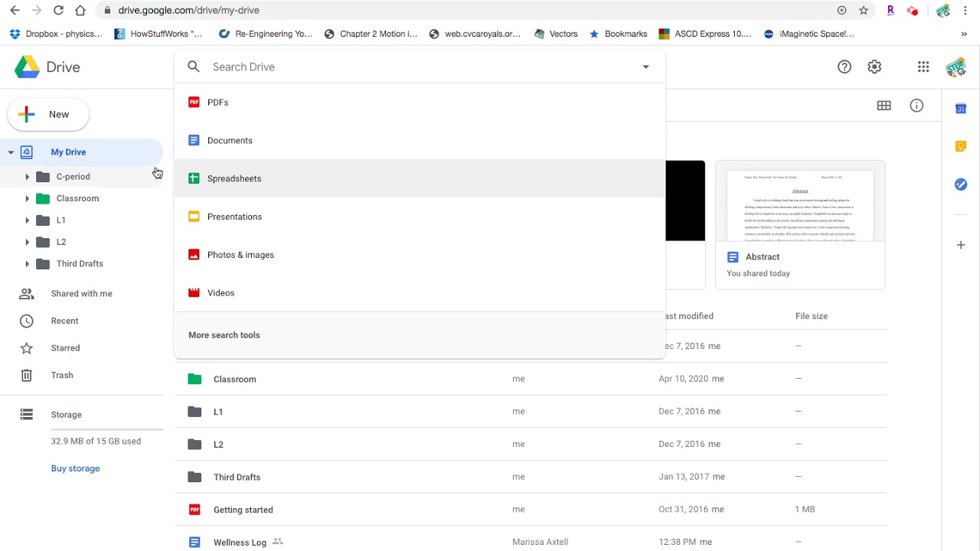
Task: Open the L2 folder row
Action: click(x=531, y=444)
